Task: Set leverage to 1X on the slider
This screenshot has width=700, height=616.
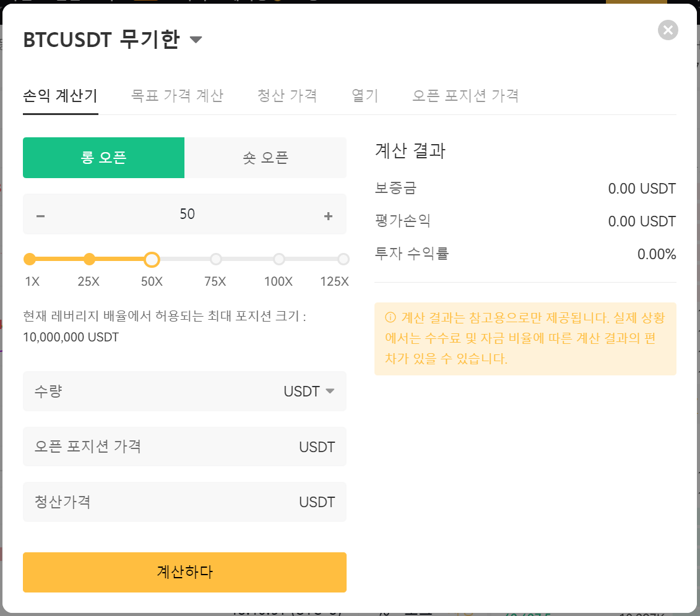Action: click(29, 259)
